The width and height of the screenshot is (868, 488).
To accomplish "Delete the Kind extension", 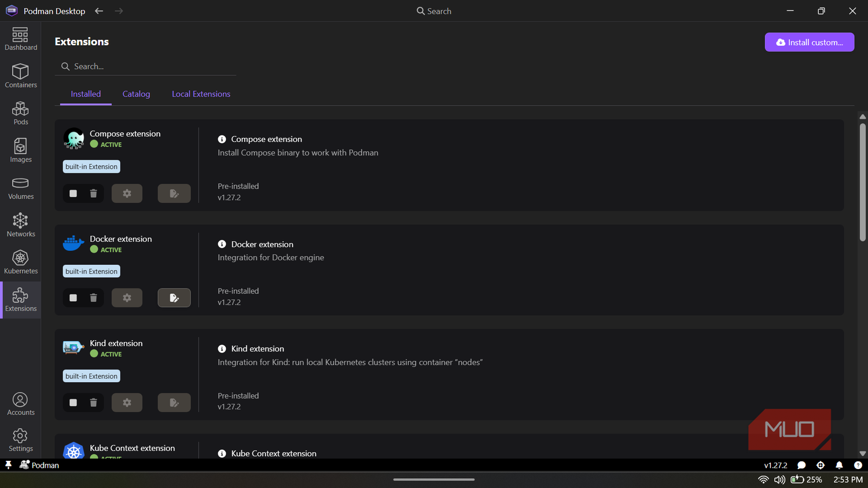I will pyautogui.click(x=93, y=402).
